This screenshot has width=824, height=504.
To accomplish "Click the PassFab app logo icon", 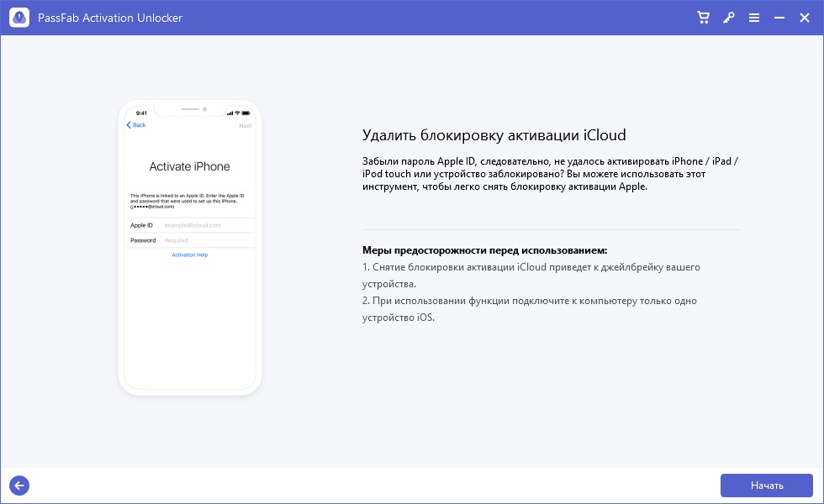I will (x=19, y=18).
